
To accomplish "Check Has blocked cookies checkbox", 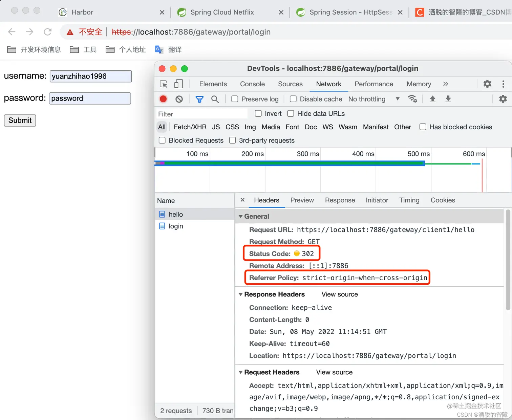I will [x=423, y=127].
